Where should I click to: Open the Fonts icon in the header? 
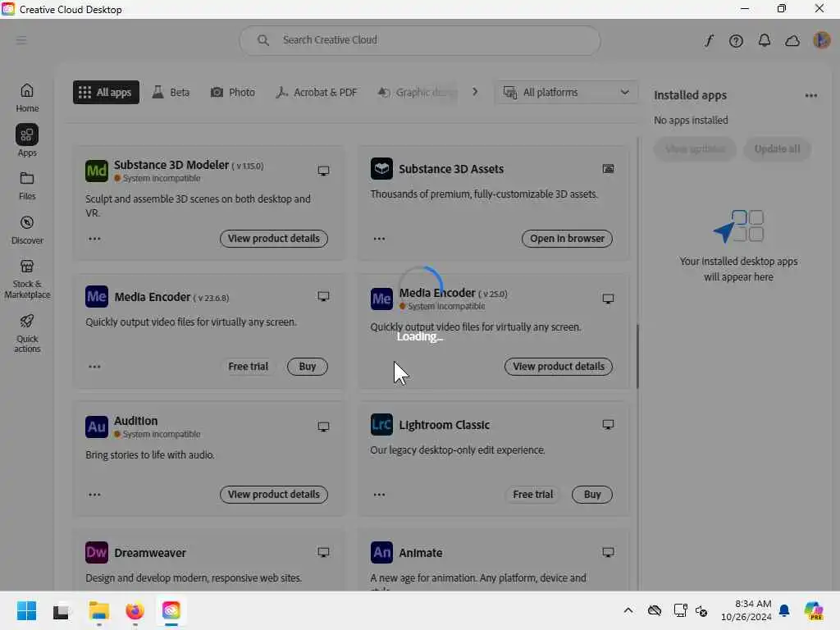point(709,41)
